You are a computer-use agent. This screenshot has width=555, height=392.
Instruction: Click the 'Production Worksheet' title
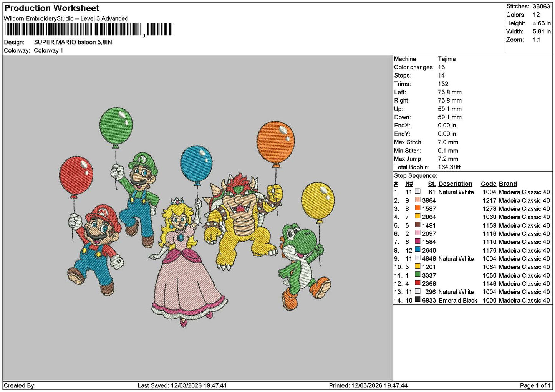(52, 8)
